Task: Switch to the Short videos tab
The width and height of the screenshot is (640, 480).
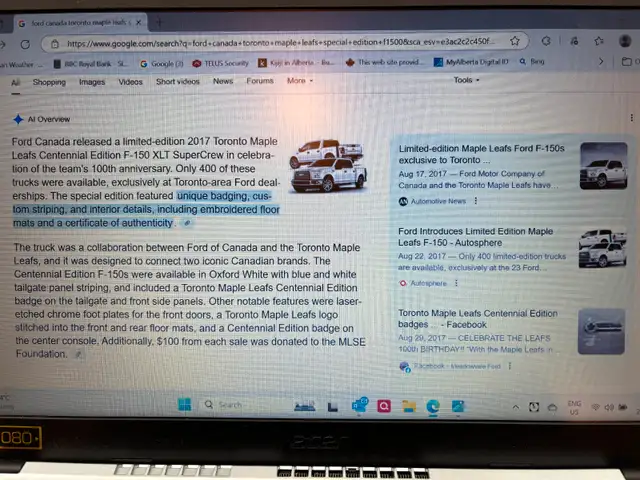Action: point(178,82)
